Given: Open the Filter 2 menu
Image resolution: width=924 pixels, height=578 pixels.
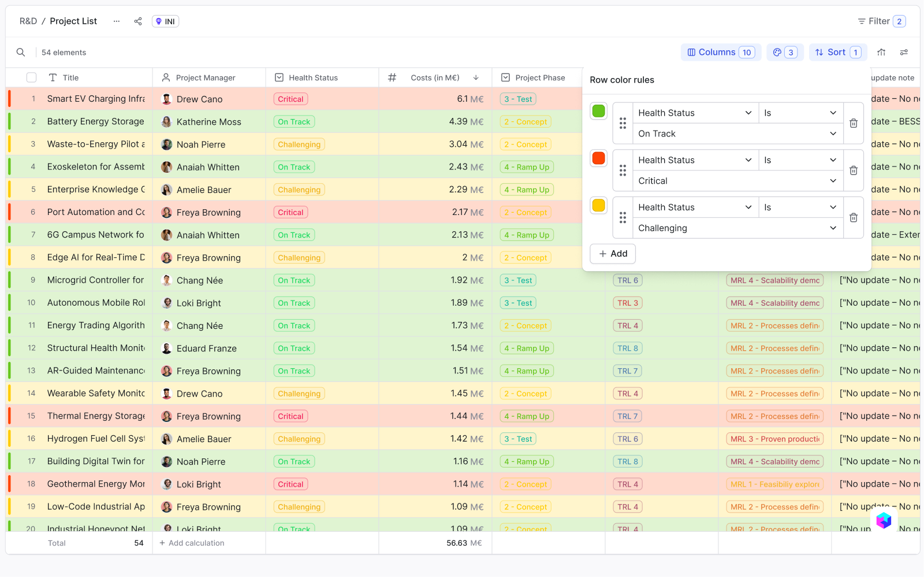Looking at the screenshot, I should tap(882, 21).
